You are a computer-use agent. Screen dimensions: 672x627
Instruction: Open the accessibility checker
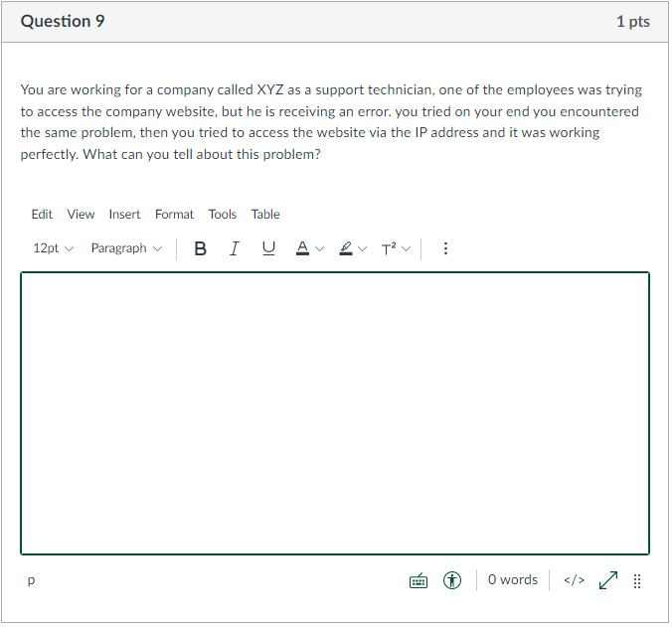[x=452, y=581]
